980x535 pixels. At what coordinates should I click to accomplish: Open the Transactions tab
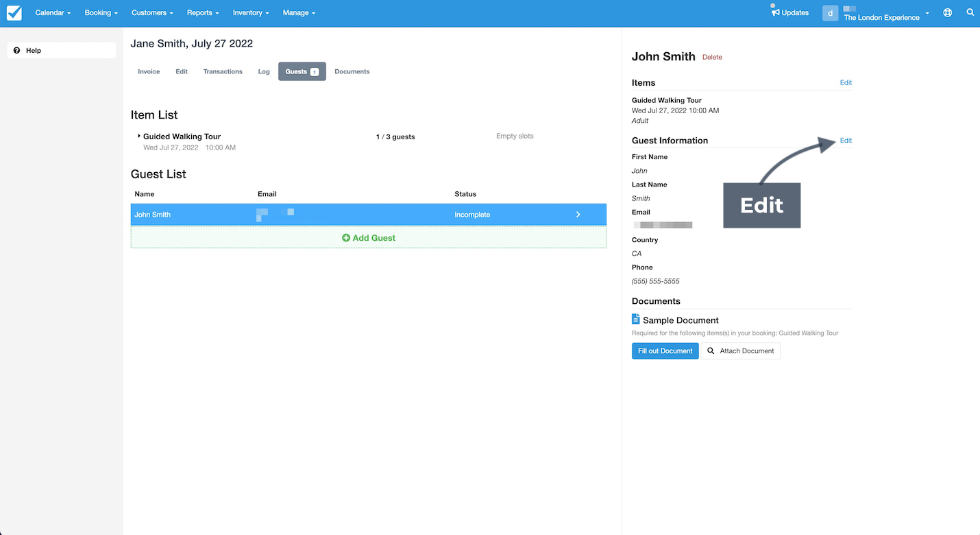click(223, 71)
